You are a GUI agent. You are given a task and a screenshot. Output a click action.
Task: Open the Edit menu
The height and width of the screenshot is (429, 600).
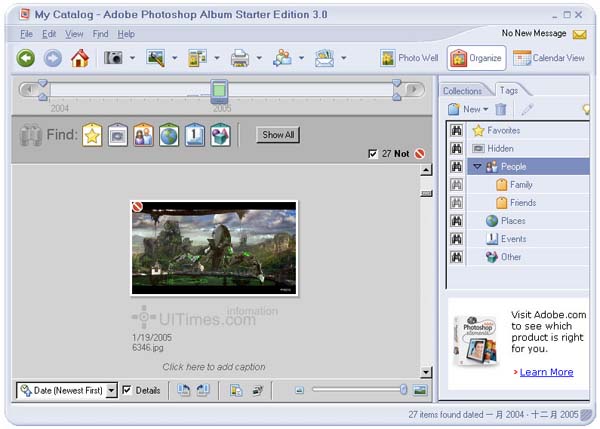click(x=49, y=34)
